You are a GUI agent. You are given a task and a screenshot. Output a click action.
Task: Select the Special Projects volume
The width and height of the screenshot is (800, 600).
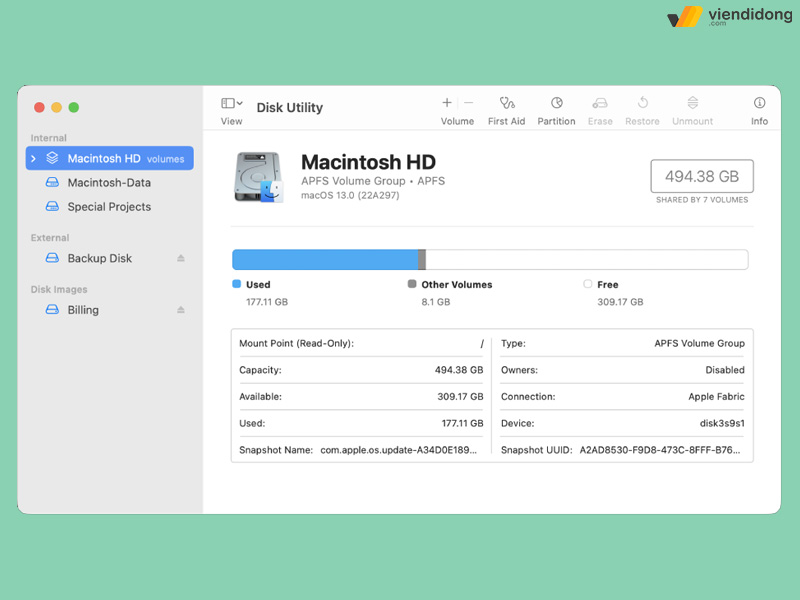(x=109, y=207)
